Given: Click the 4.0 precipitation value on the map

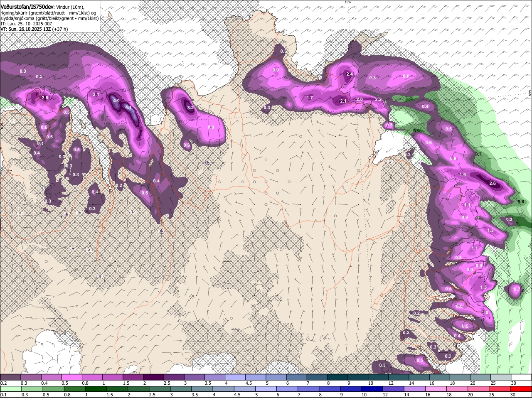Looking at the screenshot, I should (116, 101).
